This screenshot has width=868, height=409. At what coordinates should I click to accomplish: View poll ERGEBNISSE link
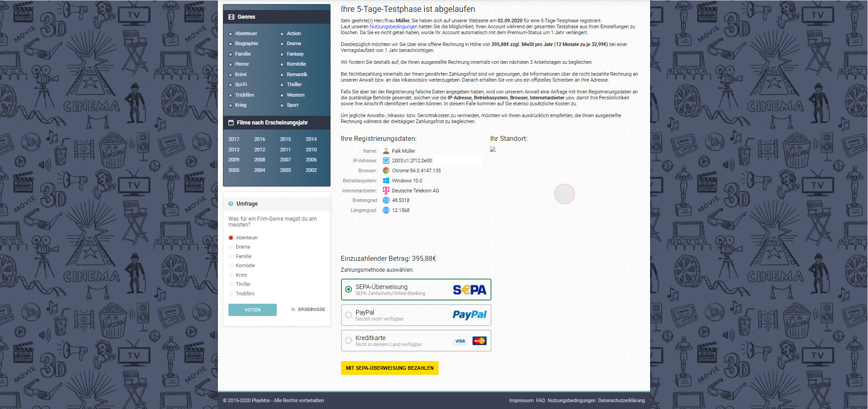coord(311,310)
